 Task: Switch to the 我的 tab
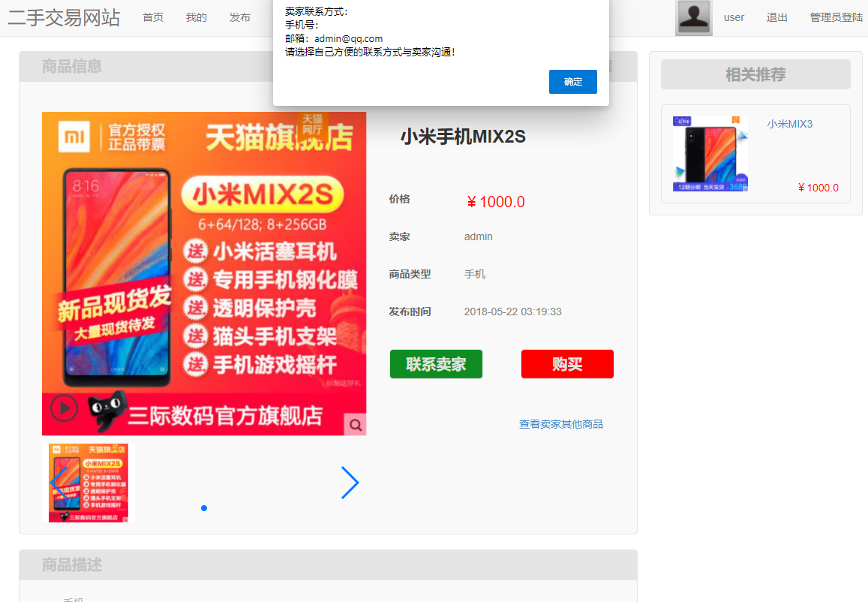(196, 17)
